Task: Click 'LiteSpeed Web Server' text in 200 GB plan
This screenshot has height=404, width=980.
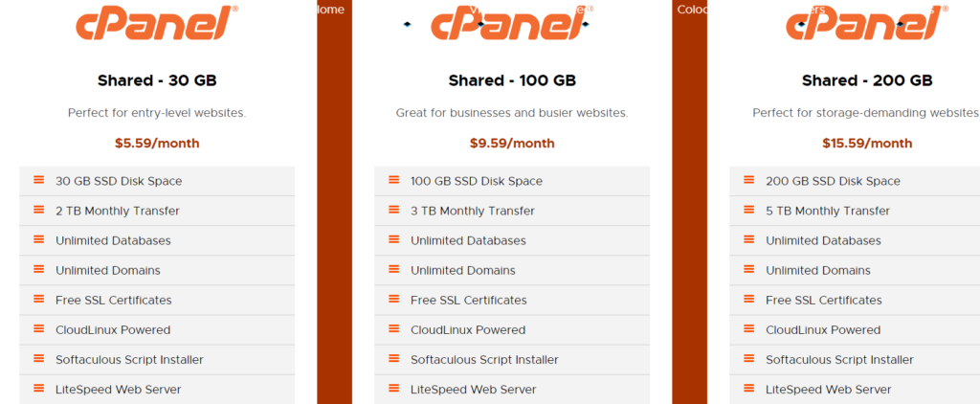Action: pos(829,390)
